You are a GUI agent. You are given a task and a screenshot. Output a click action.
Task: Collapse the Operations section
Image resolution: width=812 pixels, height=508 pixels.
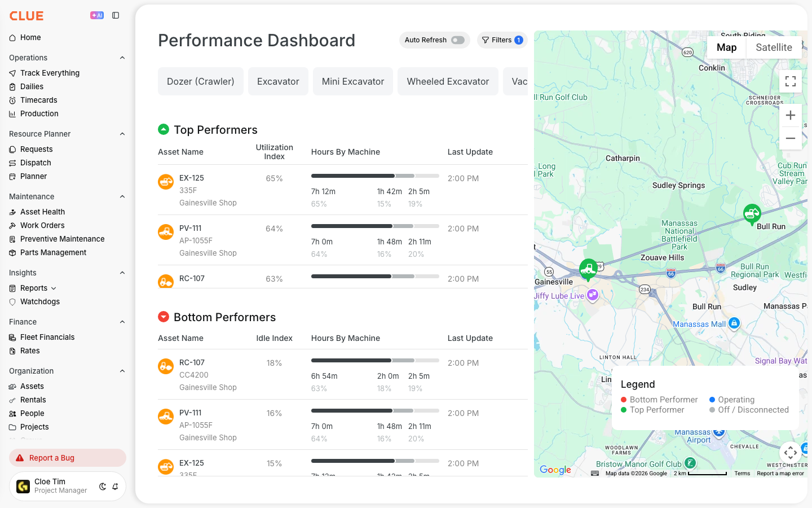tap(122, 58)
